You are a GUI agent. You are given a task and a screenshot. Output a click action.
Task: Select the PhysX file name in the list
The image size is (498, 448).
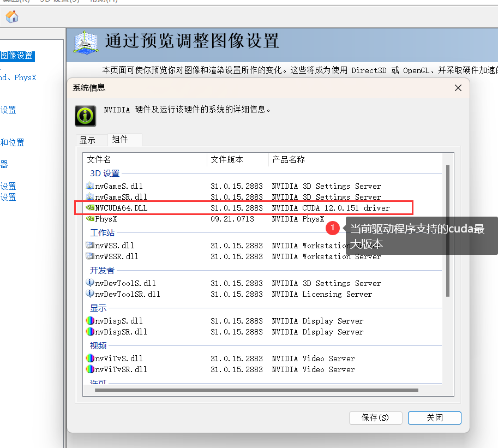point(106,219)
